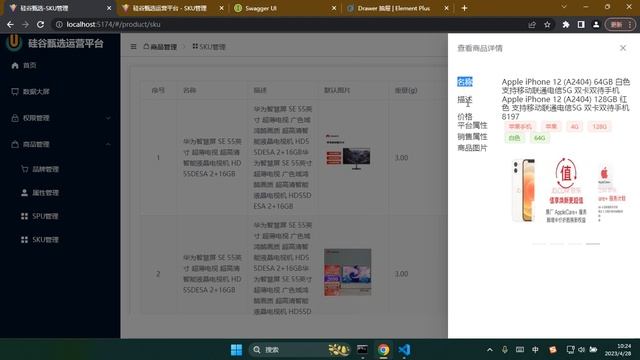
Task: Toggle the browser side panel
Action: click(581, 25)
